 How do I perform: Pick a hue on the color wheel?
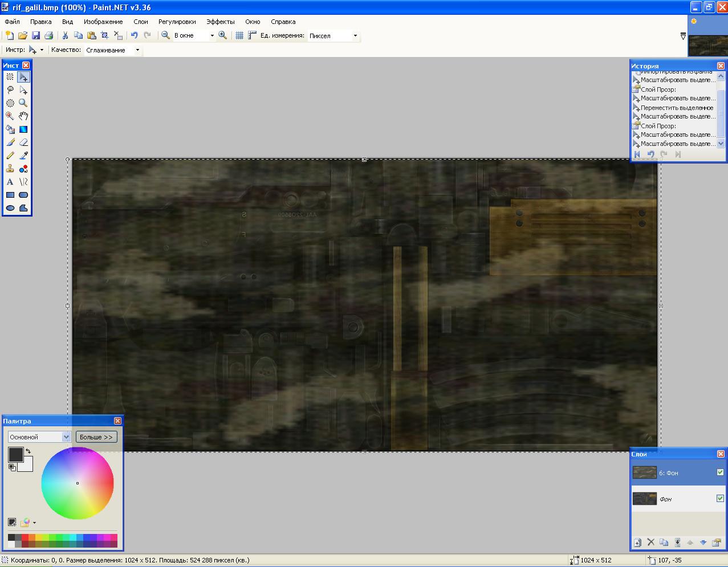point(78,483)
